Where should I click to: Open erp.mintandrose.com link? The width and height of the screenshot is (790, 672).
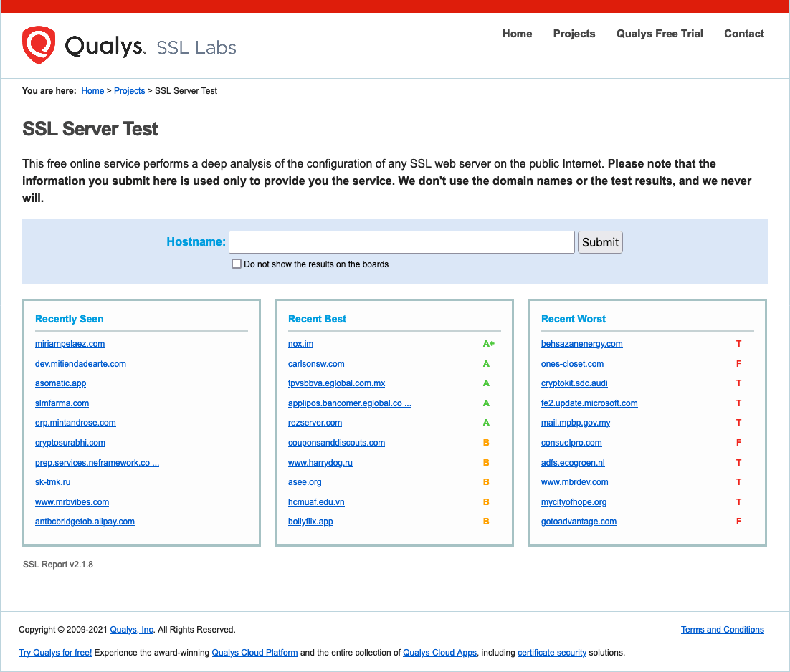point(75,423)
